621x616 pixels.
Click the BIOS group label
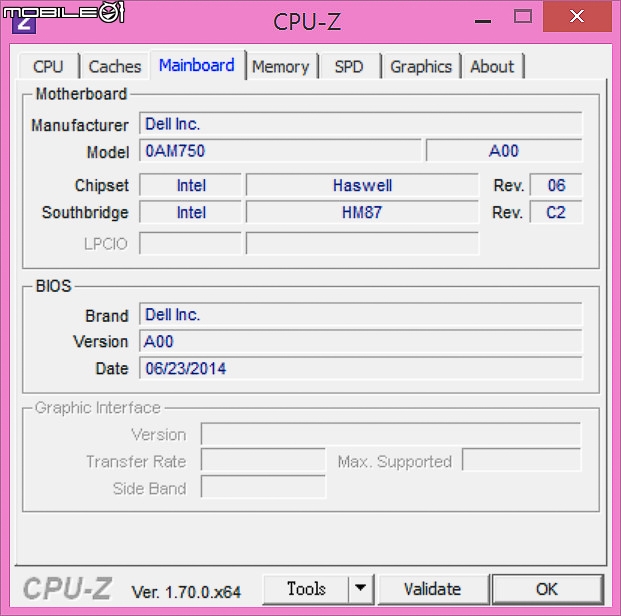click(x=53, y=286)
